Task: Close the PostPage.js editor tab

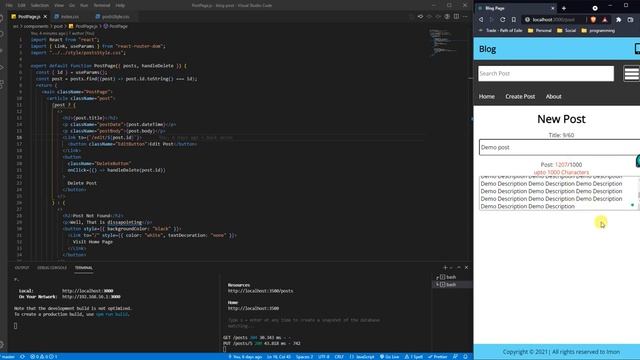Action: tap(45, 17)
